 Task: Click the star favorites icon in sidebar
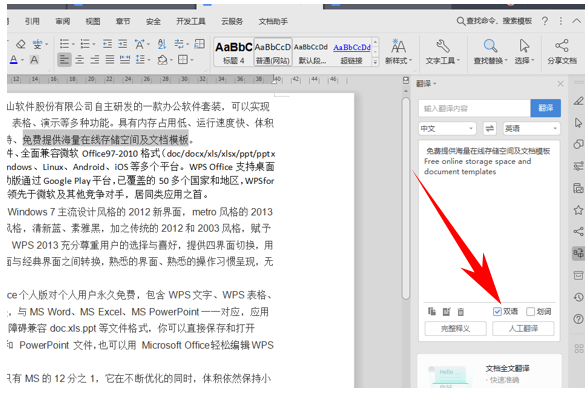(x=578, y=210)
